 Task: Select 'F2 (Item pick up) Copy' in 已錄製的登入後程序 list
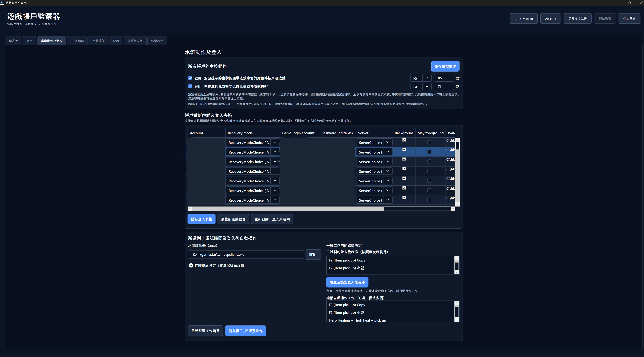click(x=390, y=260)
